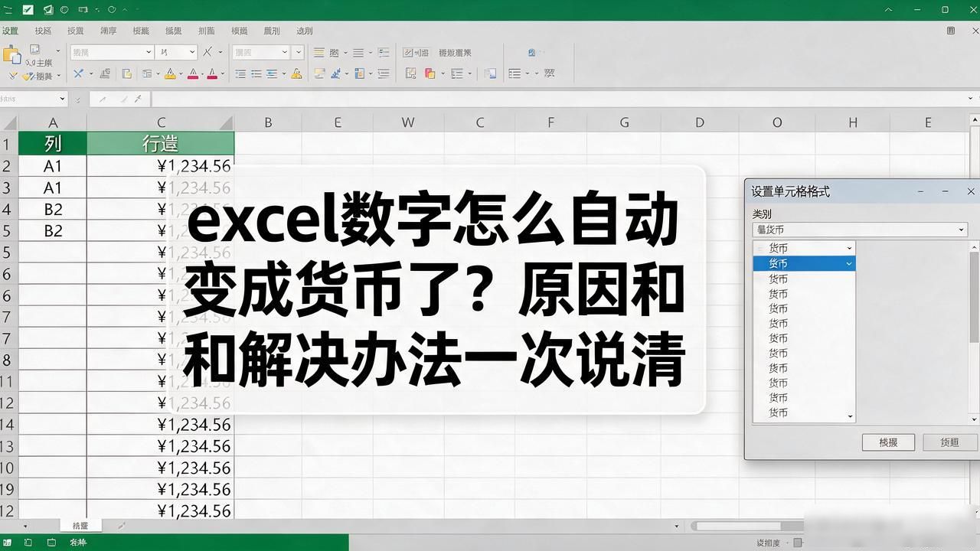
Task: Click the orange overlapping squares ribbon icon
Action: click(430, 74)
